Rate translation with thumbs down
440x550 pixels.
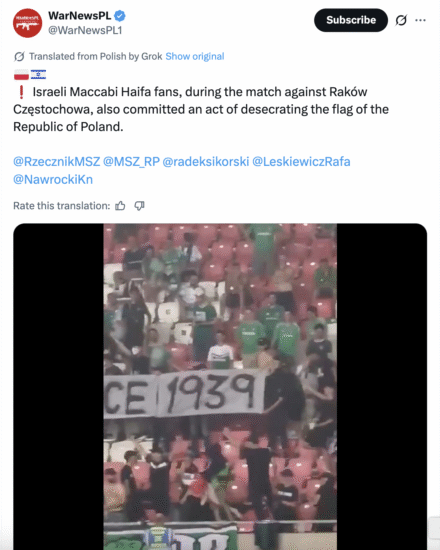tap(139, 206)
